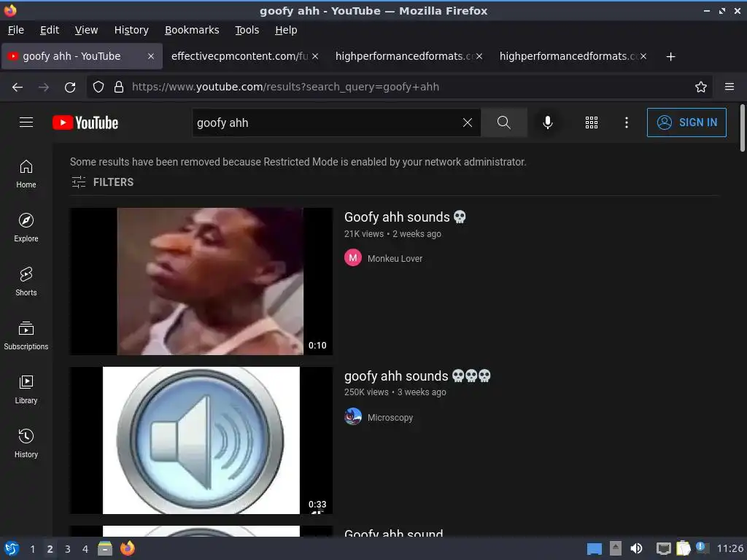Click the 0:10 video thumbnail
Image resolution: width=747 pixels, height=560 pixels.
[201, 281]
